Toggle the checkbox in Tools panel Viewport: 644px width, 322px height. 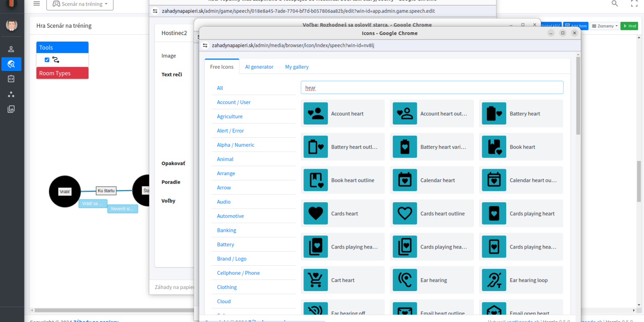(47, 60)
